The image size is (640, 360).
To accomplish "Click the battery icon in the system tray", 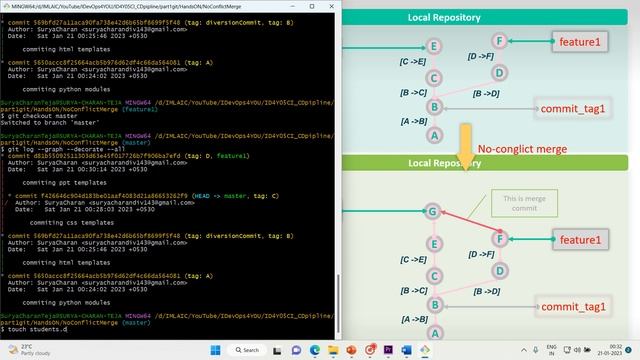I will click(x=587, y=350).
